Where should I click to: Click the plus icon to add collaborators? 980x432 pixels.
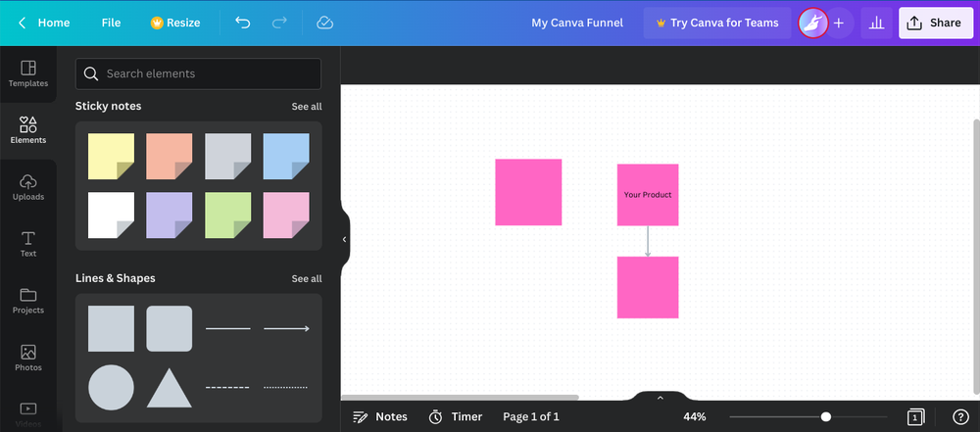(839, 23)
